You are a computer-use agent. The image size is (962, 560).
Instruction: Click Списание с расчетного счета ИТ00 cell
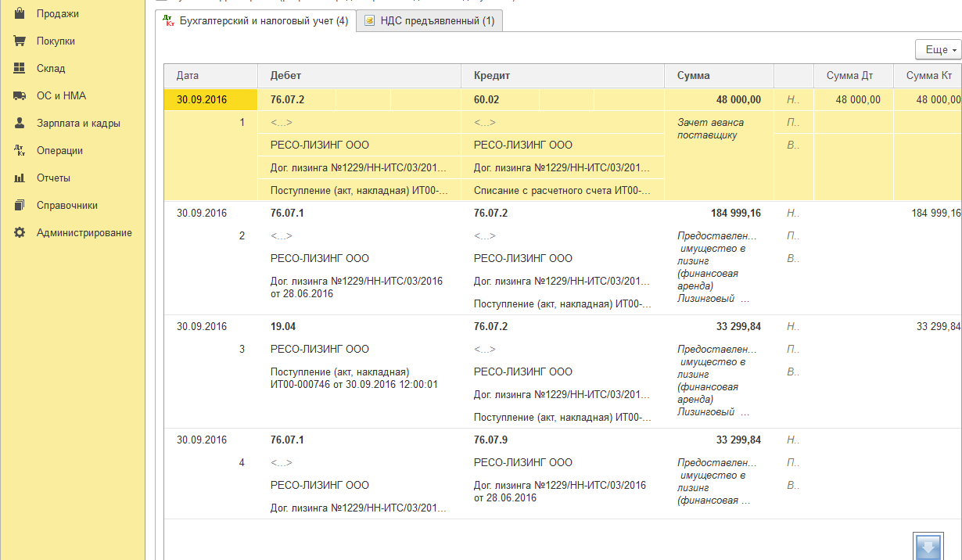coord(562,190)
